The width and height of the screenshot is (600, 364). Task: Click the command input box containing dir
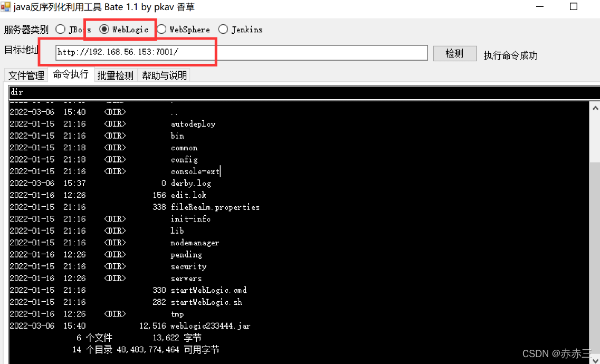pyautogui.click(x=304, y=93)
